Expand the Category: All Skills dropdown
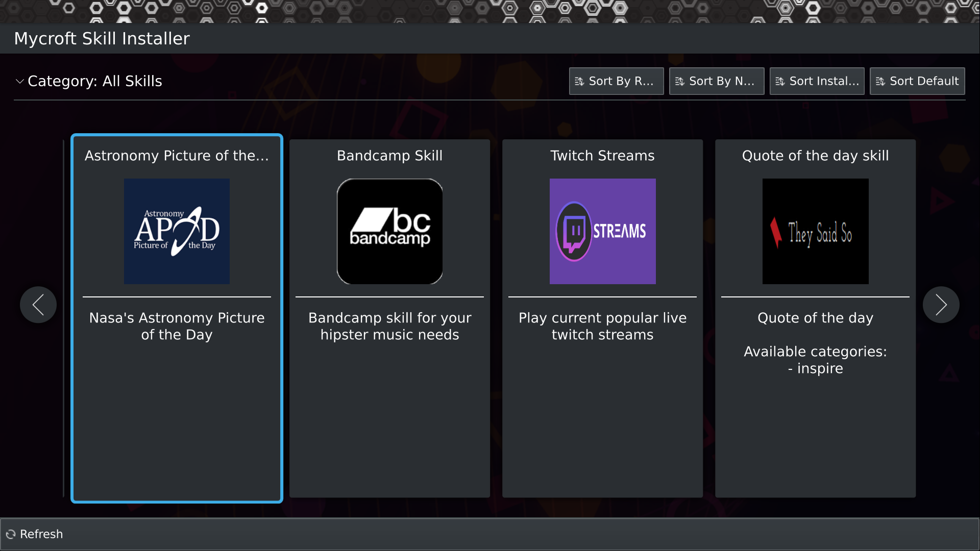The width and height of the screenshot is (980, 551). click(x=89, y=81)
